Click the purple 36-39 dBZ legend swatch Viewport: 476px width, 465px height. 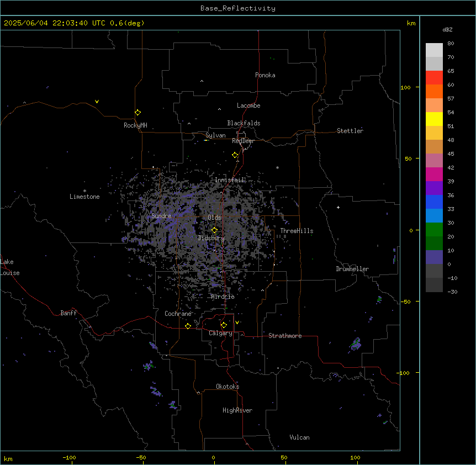(x=434, y=188)
